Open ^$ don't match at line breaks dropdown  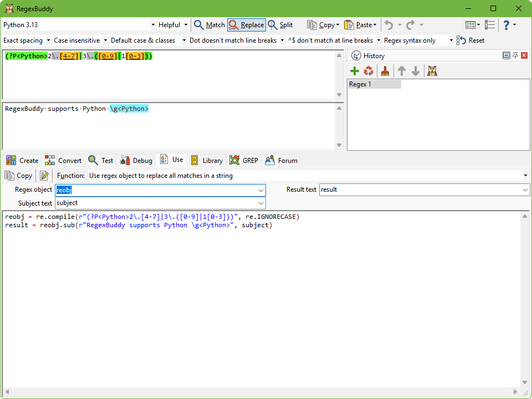point(378,40)
